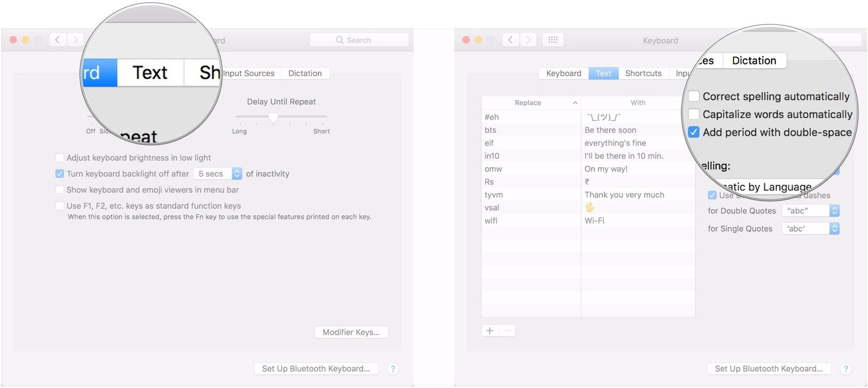Click forward arrow beside the grid icon

(528, 40)
